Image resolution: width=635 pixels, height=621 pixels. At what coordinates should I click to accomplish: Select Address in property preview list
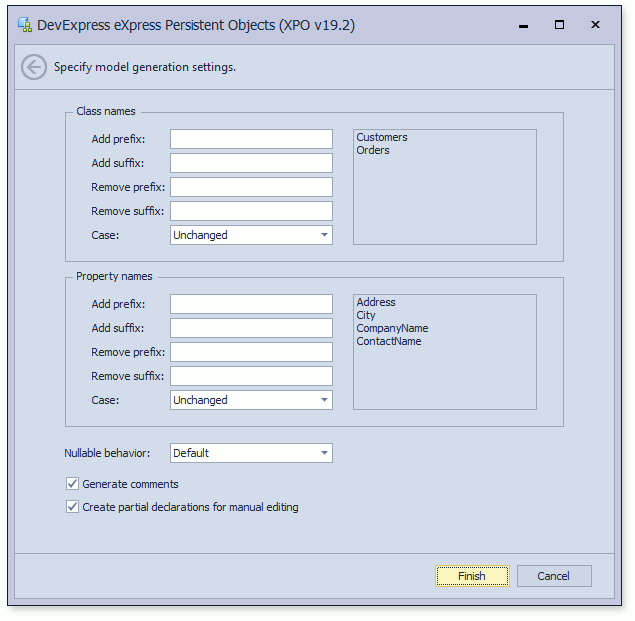coord(376,302)
